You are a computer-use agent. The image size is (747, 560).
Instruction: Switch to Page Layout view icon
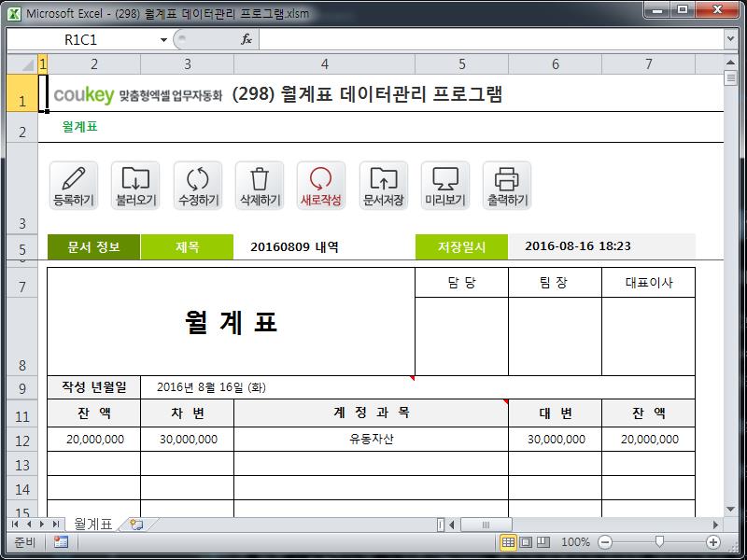[x=526, y=542]
